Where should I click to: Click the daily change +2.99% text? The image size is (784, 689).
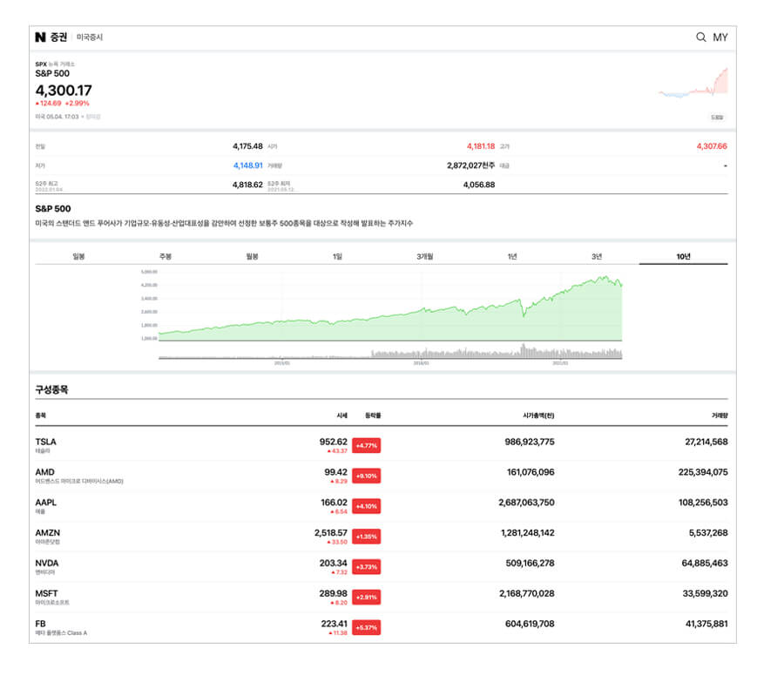[77, 104]
